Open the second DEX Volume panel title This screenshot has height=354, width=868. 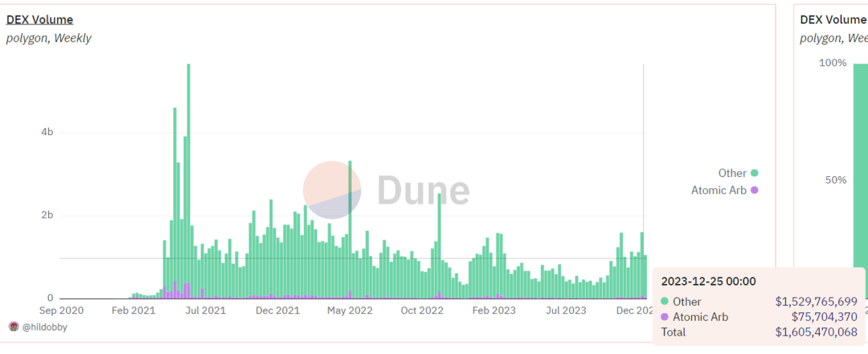833,19
